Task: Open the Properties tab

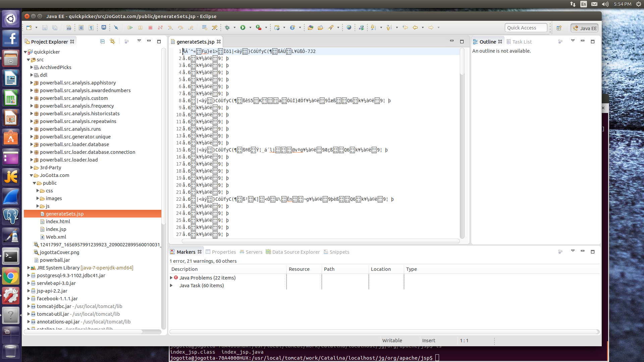Action: (x=221, y=252)
